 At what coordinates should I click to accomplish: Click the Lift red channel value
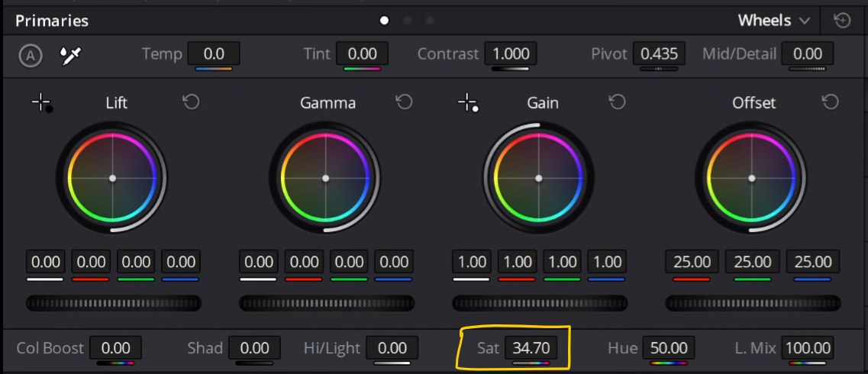[91, 262]
